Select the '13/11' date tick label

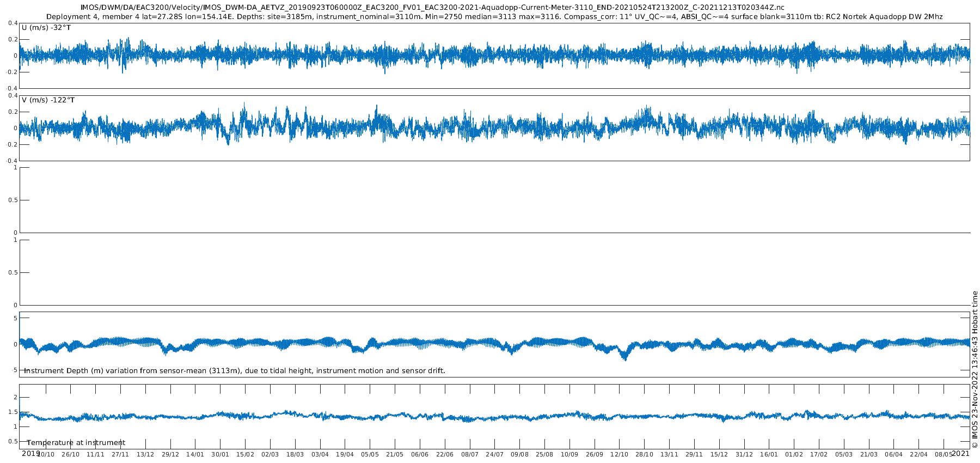point(669,454)
